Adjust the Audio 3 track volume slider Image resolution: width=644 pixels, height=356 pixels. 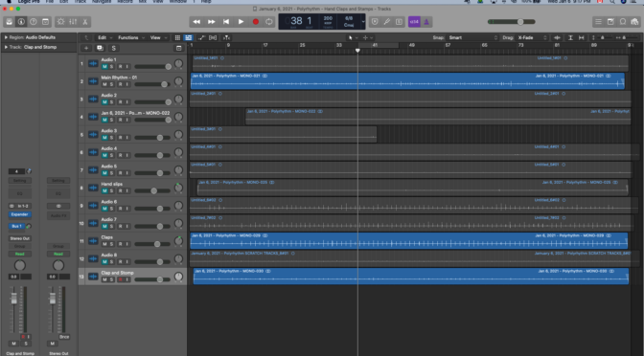pos(152,138)
